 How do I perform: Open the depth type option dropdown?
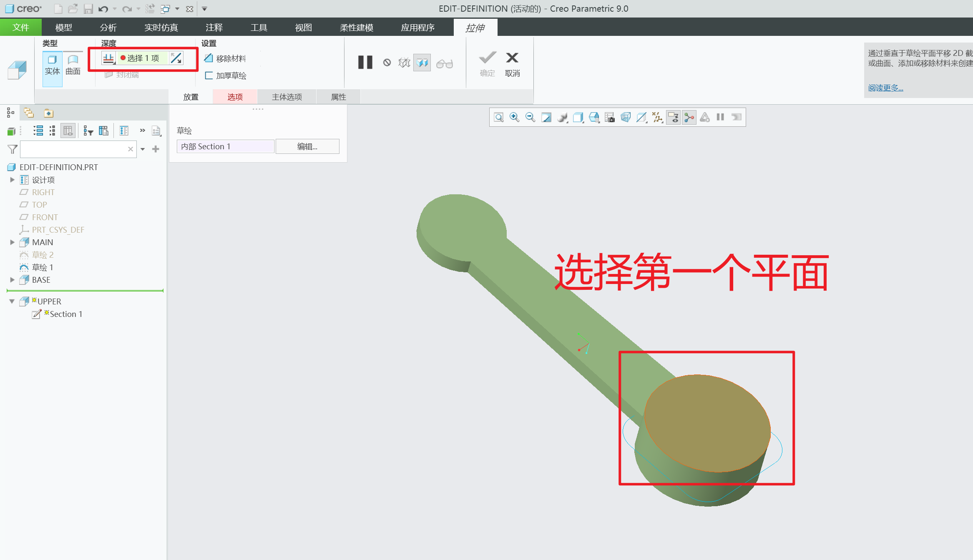coord(109,59)
